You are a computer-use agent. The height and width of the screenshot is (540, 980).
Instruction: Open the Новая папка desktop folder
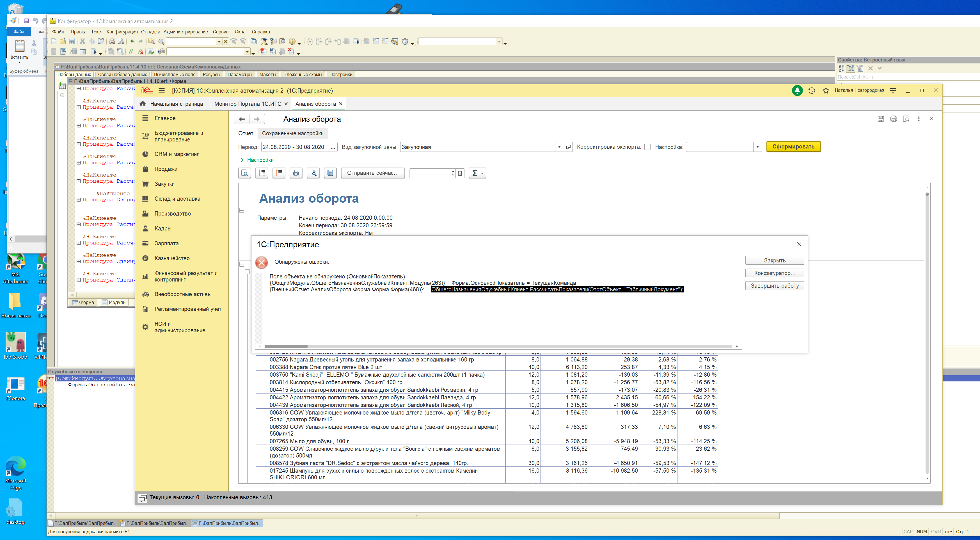coord(16,306)
